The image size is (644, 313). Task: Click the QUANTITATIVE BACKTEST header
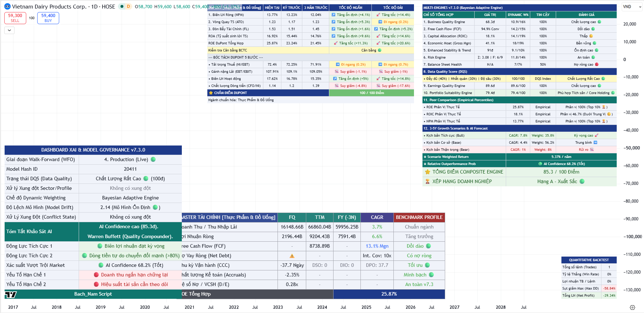[589, 260]
